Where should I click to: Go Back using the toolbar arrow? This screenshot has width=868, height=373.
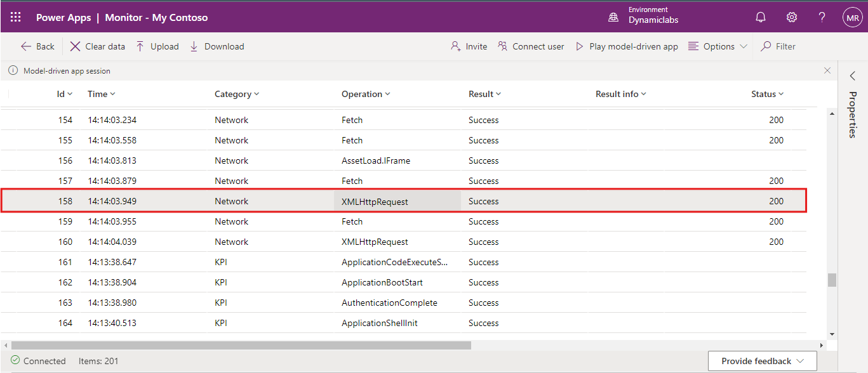click(37, 46)
